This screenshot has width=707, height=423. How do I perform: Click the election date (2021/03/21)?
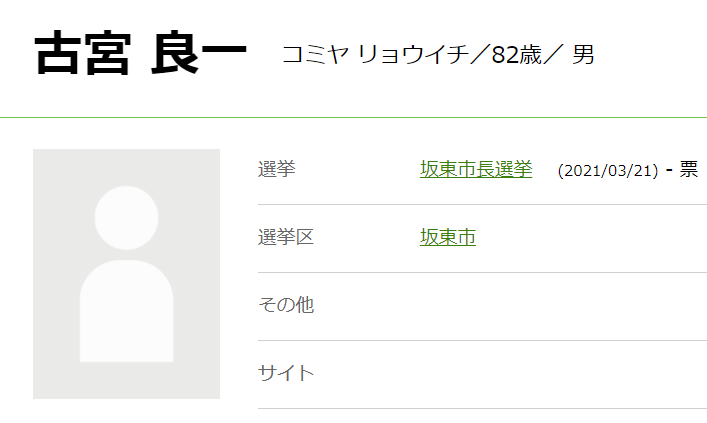(608, 171)
